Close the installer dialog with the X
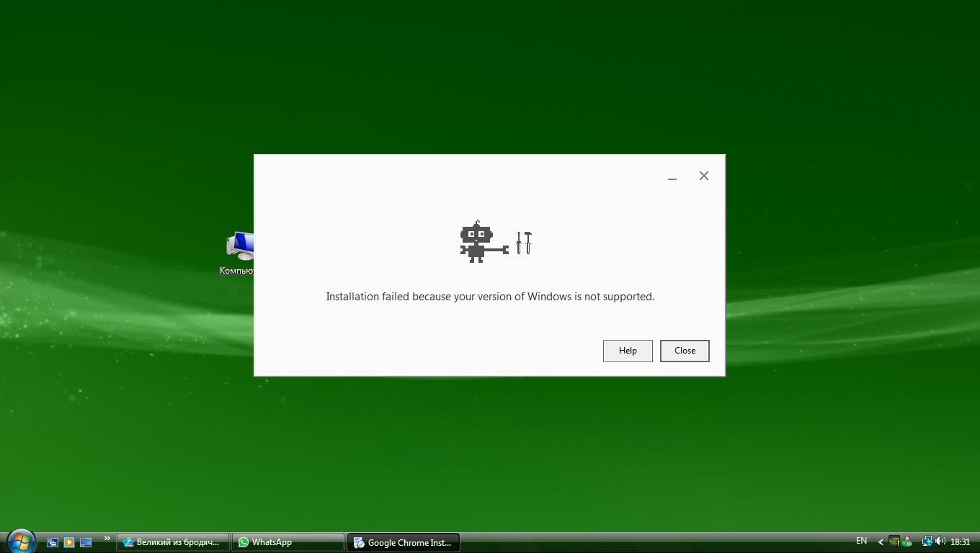The width and height of the screenshot is (980, 553). pos(704,176)
